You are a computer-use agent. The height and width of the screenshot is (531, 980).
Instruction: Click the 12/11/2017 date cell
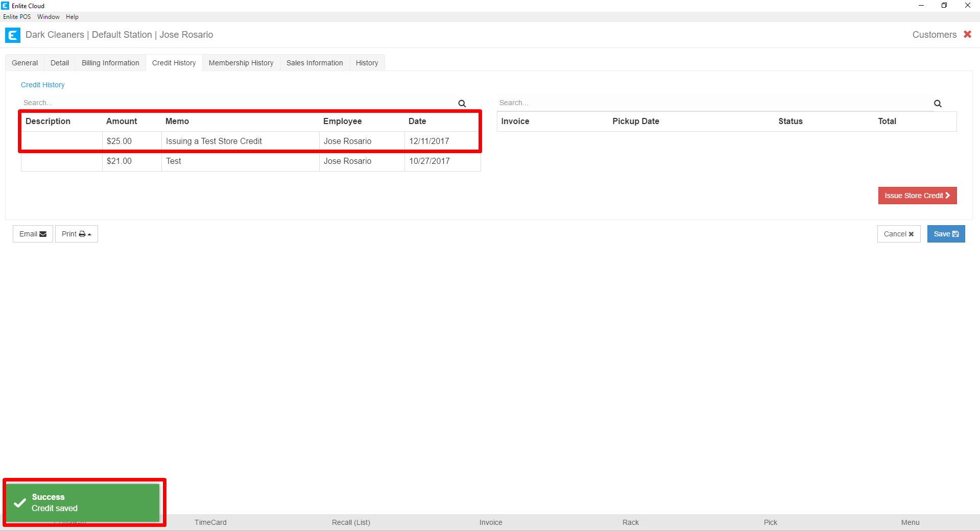pyautogui.click(x=441, y=141)
